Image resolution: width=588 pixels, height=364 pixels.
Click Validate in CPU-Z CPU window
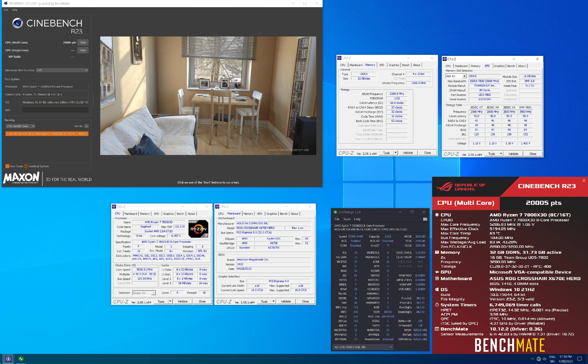182,301
